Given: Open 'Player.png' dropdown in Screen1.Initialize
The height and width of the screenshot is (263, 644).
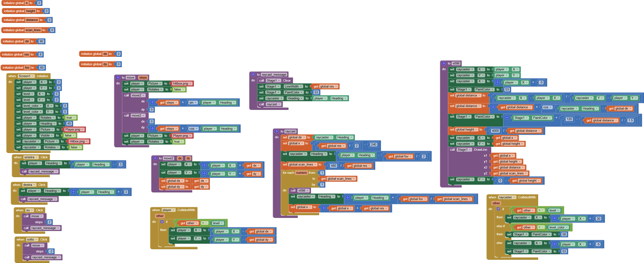Looking at the screenshot, I should [74, 130].
